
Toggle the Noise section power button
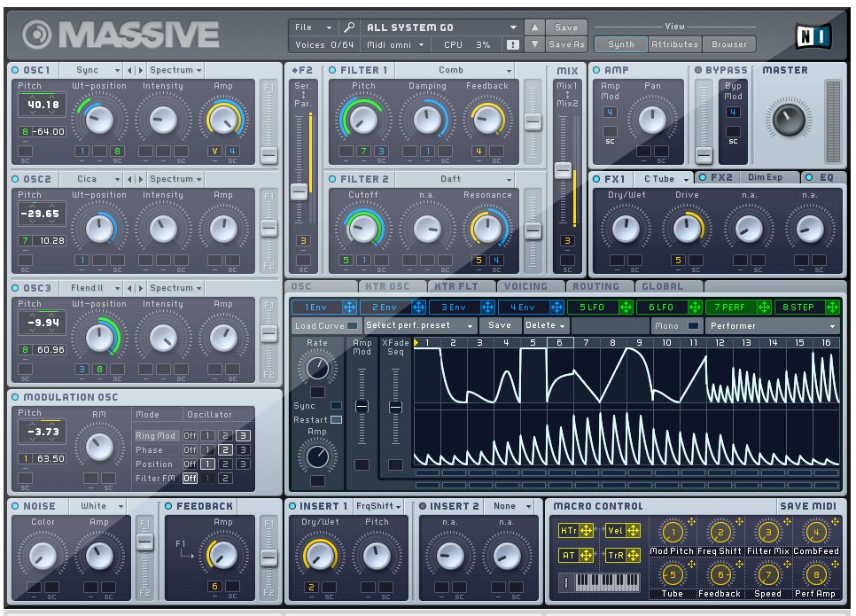(x=15, y=506)
